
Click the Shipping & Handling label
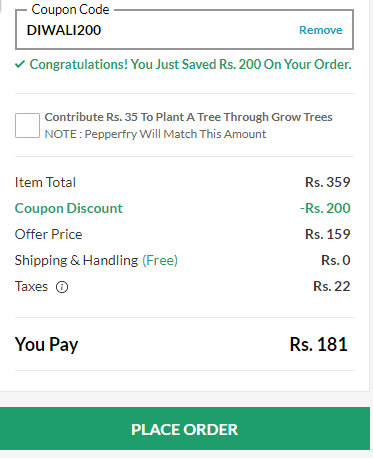click(76, 260)
